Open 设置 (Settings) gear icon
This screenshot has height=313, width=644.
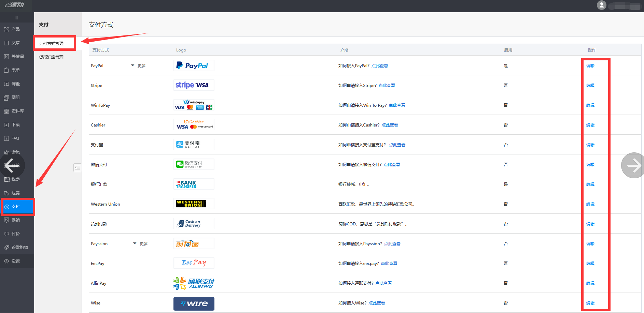point(6,261)
